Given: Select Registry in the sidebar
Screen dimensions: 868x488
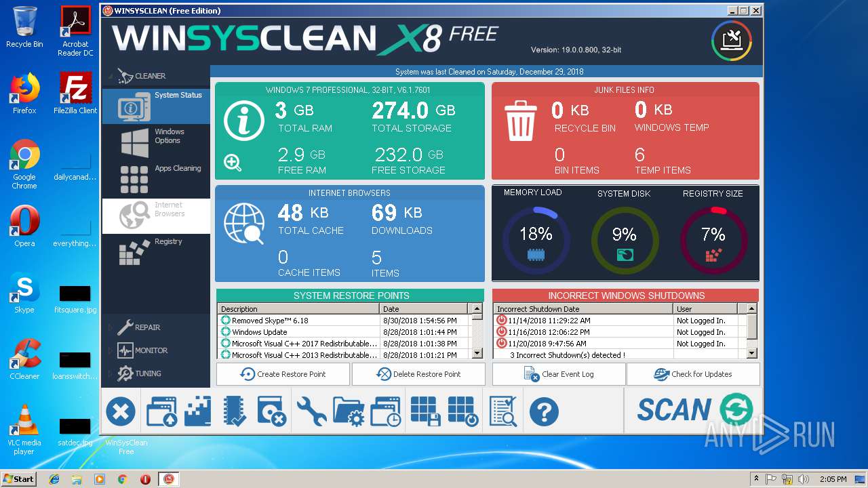Looking at the screenshot, I should (x=156, y=252).
